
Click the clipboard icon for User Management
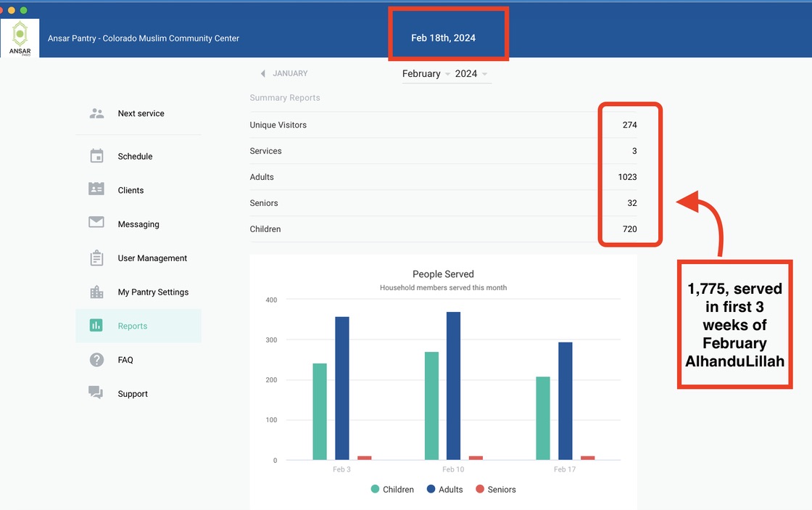[96, 258]
